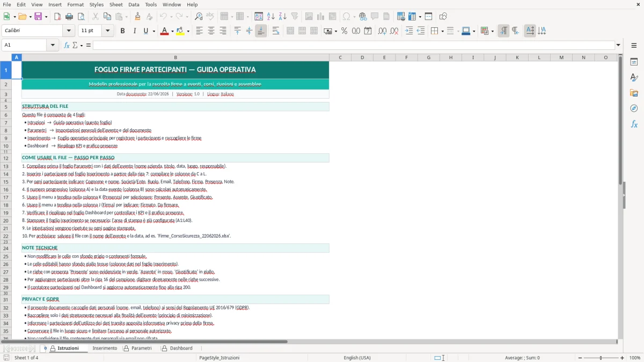Image resolution: width=644 pixels, height=362 pixels.
Task: Click Add Decimal Place icon
Action: pyautogui.click(x=382, y=31)
